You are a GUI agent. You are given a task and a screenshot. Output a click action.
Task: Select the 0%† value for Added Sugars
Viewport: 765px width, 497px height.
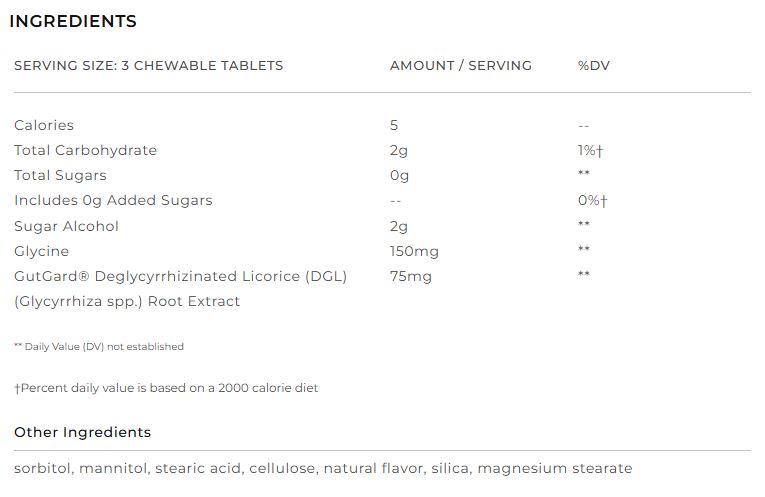[592, 200]
